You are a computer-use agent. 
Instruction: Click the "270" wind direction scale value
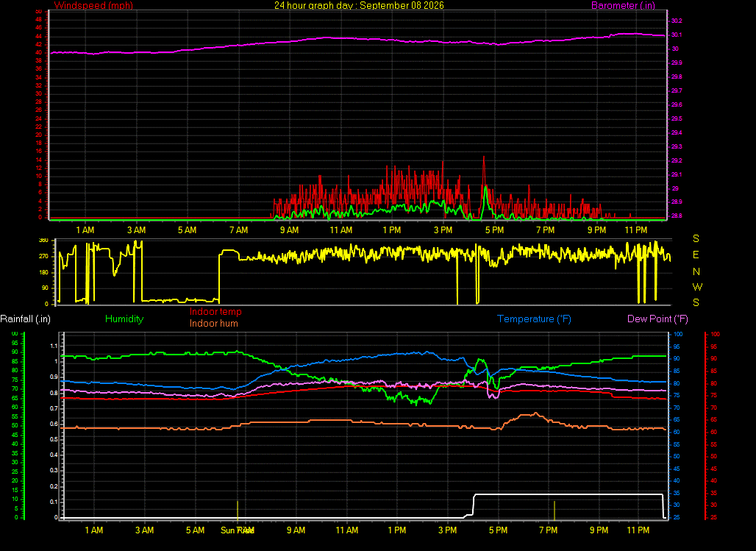point(43,256)
